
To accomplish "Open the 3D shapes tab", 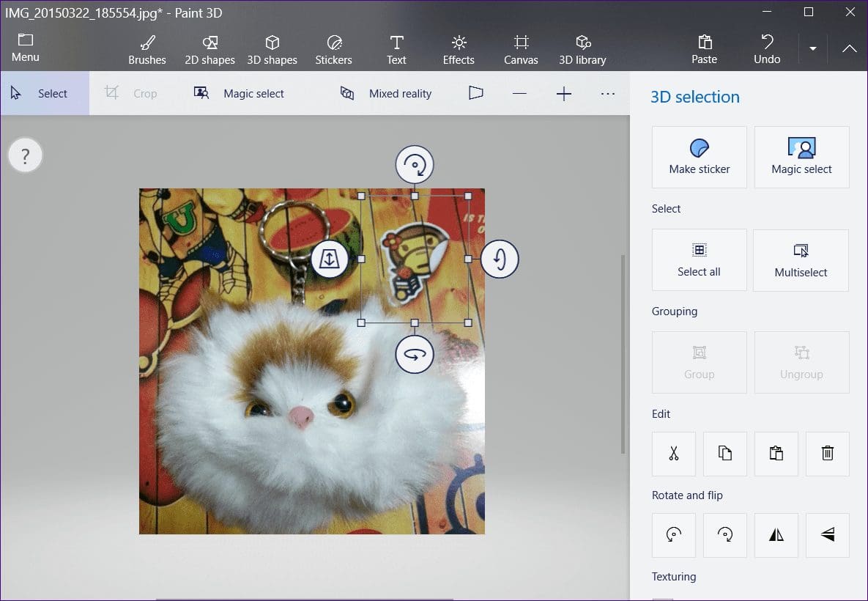I will click(272, 50).
